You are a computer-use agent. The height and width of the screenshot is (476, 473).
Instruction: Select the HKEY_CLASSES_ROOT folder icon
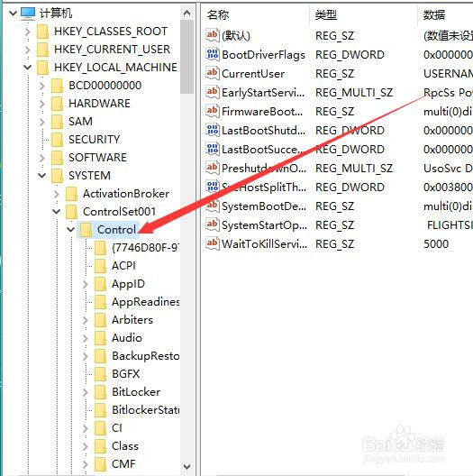[42, 32]
